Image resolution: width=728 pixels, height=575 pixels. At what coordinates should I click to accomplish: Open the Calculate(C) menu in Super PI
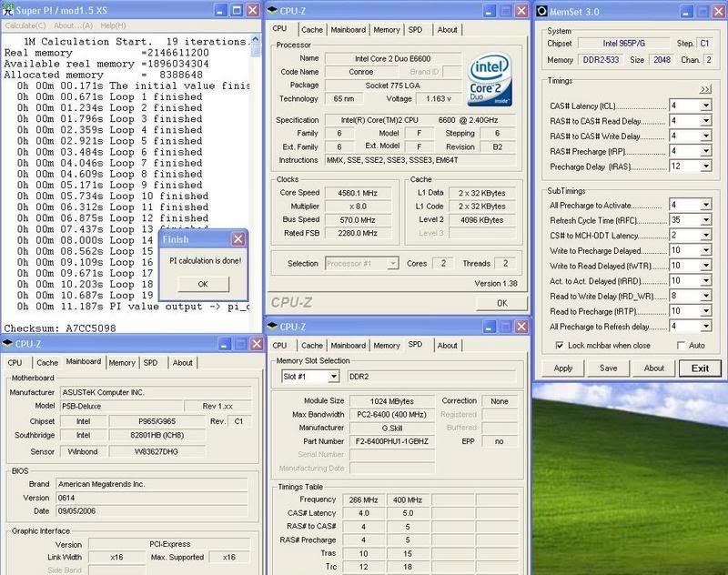point(25,25)
